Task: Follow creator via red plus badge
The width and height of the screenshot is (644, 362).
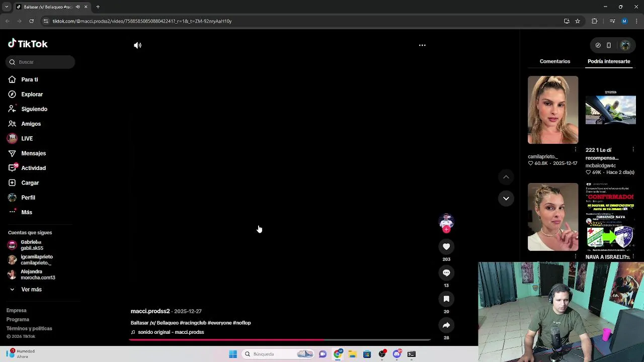Action: pos(446,229)
